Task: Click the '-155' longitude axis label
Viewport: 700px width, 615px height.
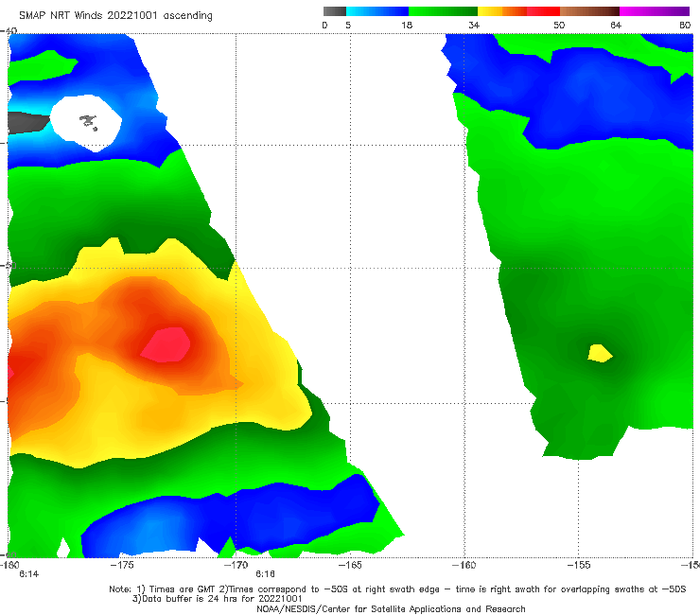Action: coord(579,565)
